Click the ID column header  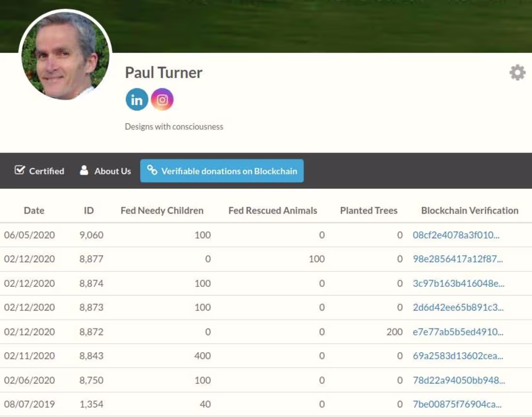[x=89, y=210]
